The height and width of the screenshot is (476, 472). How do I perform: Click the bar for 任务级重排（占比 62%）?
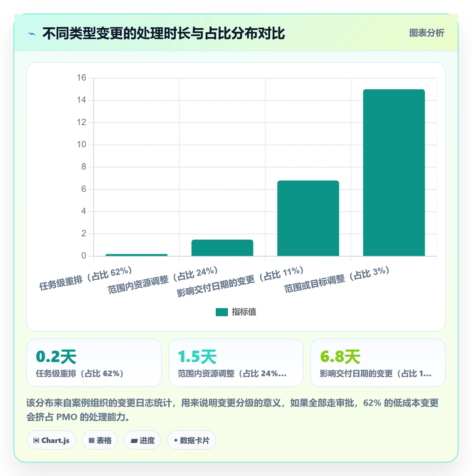[x=137, y=255]
